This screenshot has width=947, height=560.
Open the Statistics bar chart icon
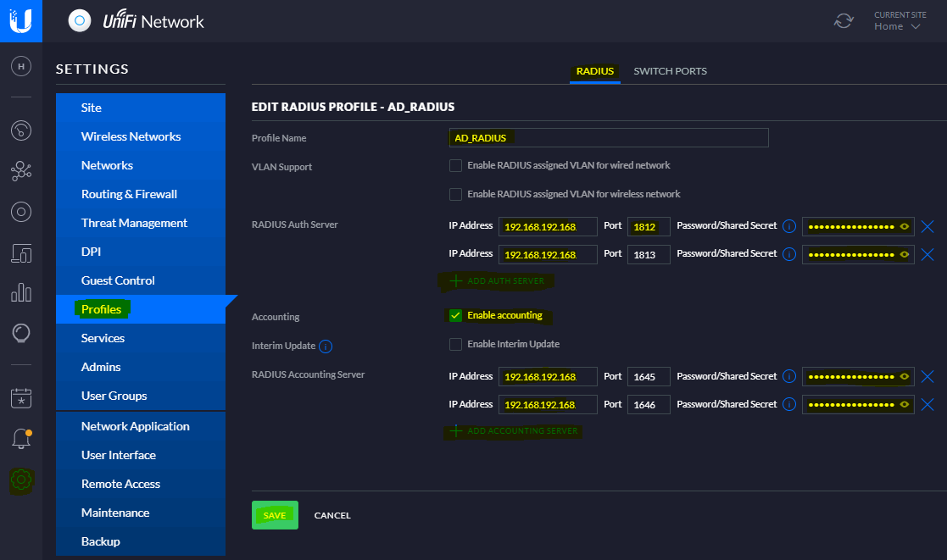click(x=21, y=293)
